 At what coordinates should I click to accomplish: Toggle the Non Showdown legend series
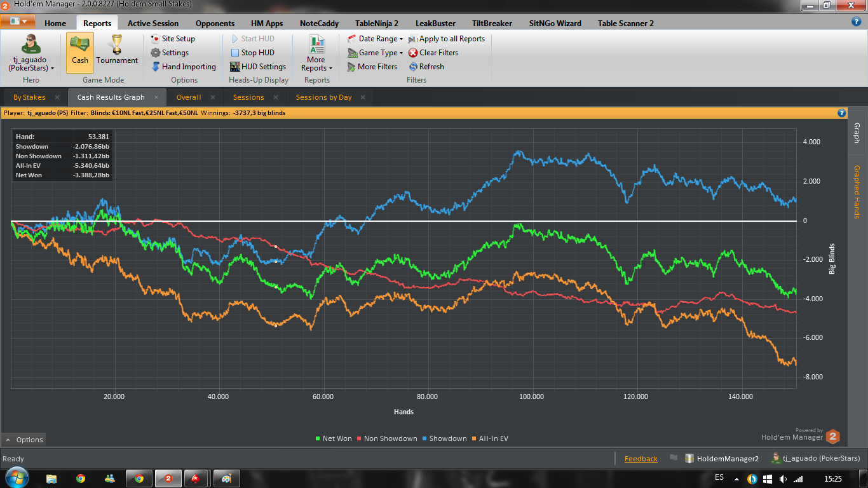(386, 438)
